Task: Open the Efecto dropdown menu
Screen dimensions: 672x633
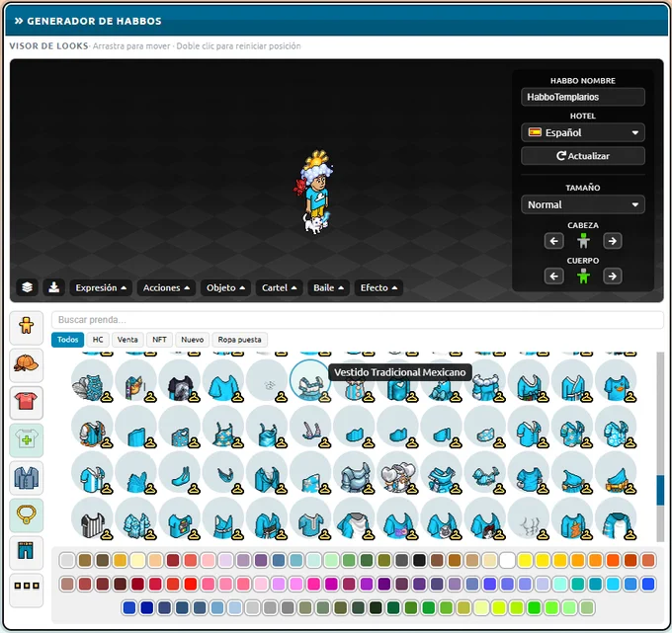Action: click(x=378, y=287)
